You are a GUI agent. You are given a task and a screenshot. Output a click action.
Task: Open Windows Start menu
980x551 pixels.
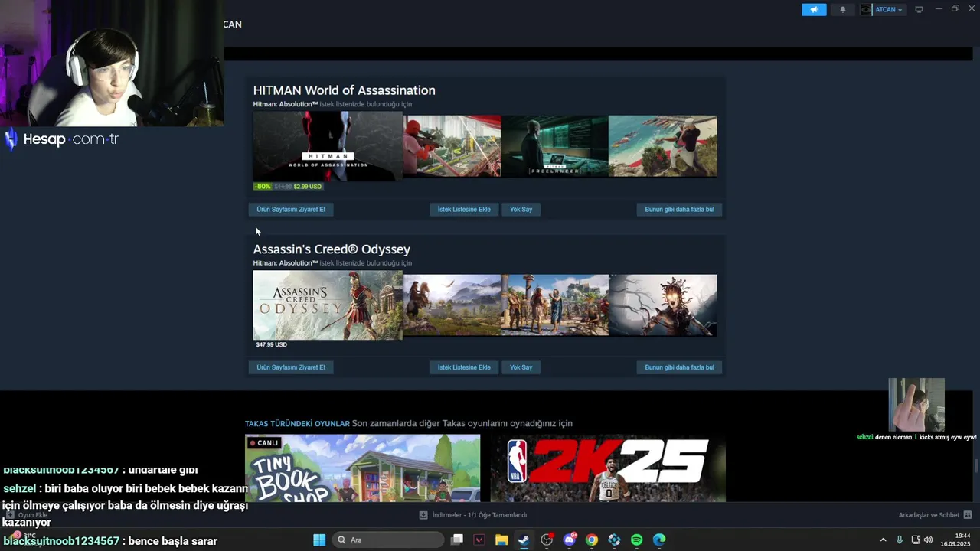coord(319,540)
